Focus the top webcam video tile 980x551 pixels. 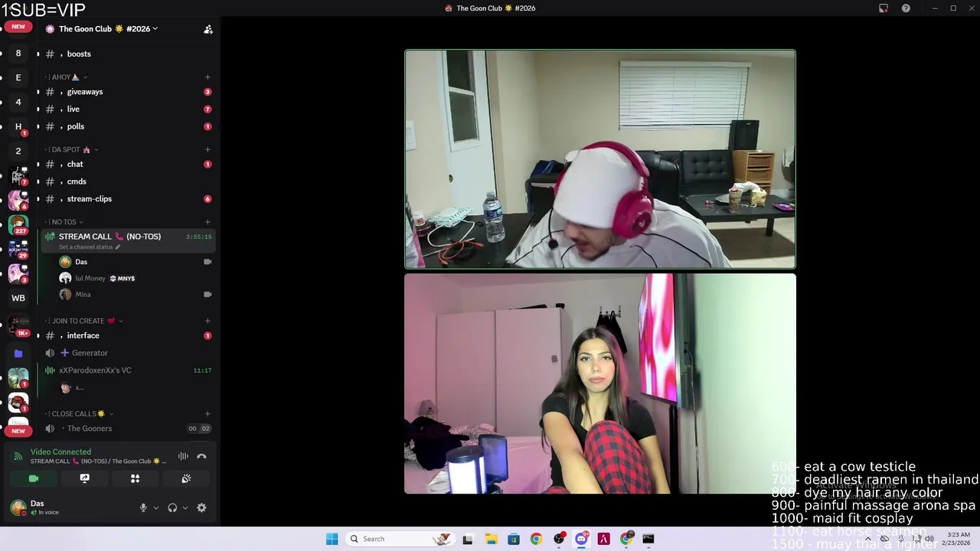[x=600, y=159]
